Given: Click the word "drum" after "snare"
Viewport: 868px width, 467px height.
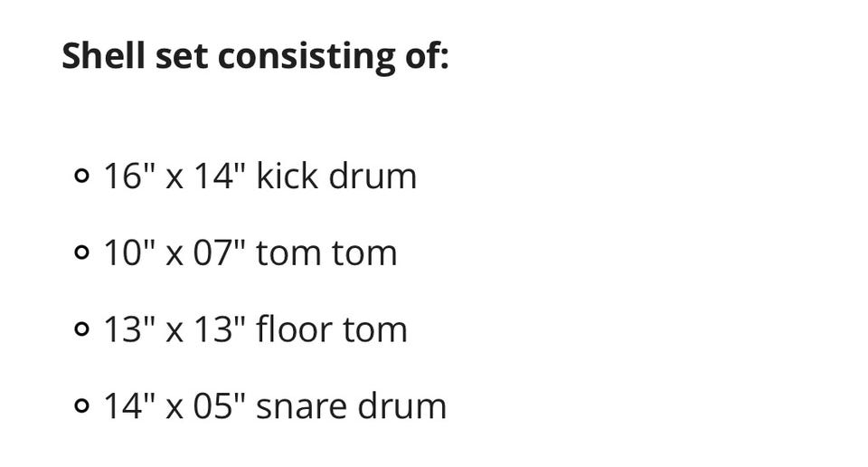Looking at the screenshot, I should pos(401,405).
